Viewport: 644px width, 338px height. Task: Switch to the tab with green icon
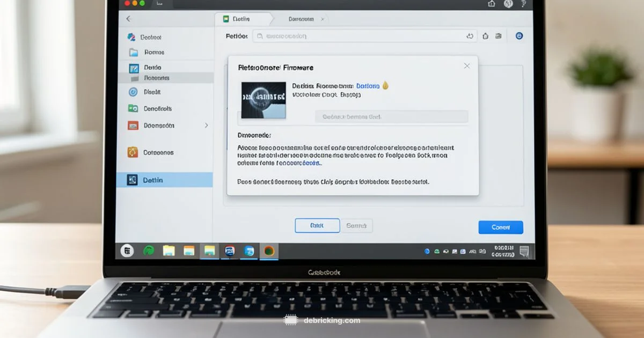tap(240, 19)
